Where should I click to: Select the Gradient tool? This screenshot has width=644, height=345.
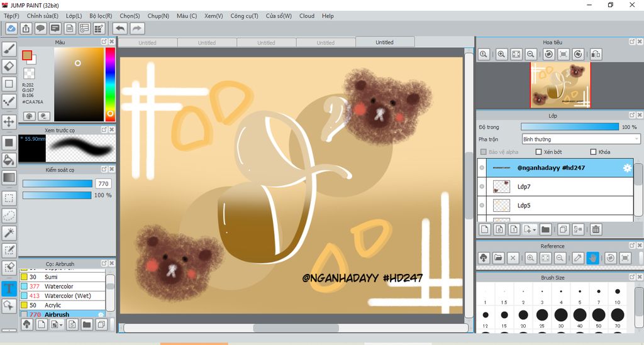(9, 178)
